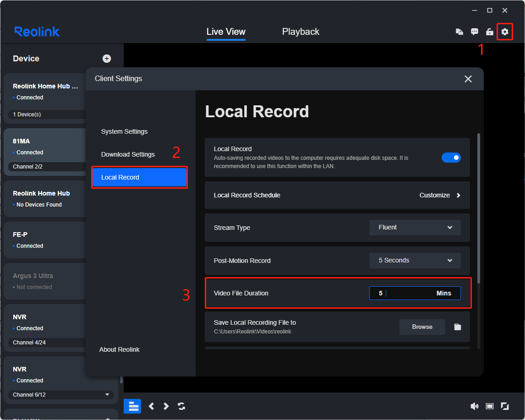
Task: Open Local Record Schedule Customize chevron
Action: coord(459,196)
